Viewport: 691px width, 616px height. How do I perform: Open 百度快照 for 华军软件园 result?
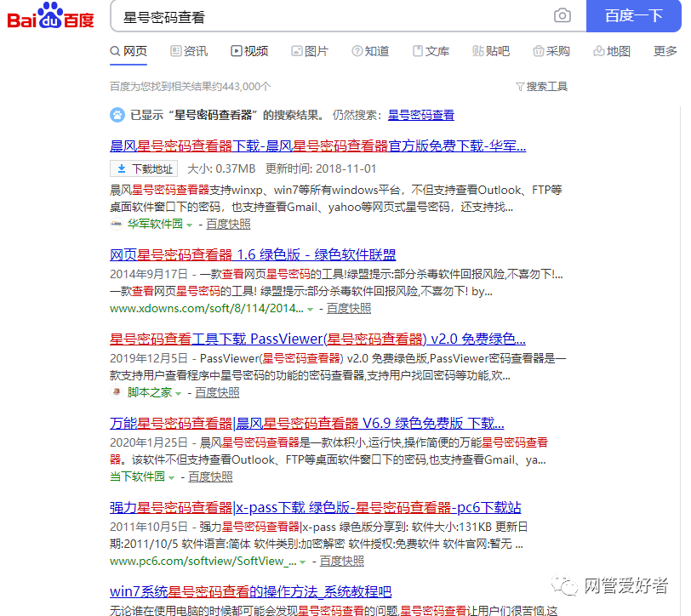[x=228, y=225]
